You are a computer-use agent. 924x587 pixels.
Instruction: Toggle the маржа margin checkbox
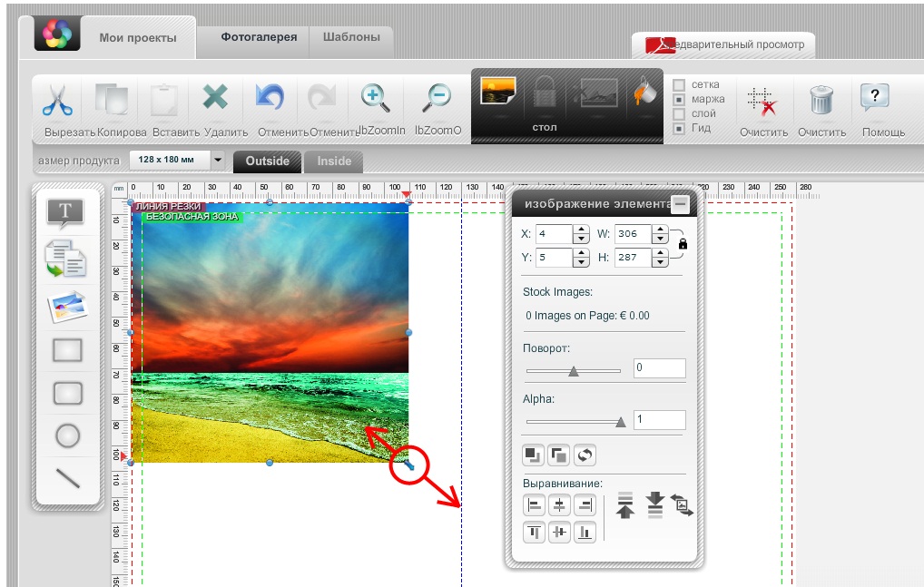tap(679, 100)
